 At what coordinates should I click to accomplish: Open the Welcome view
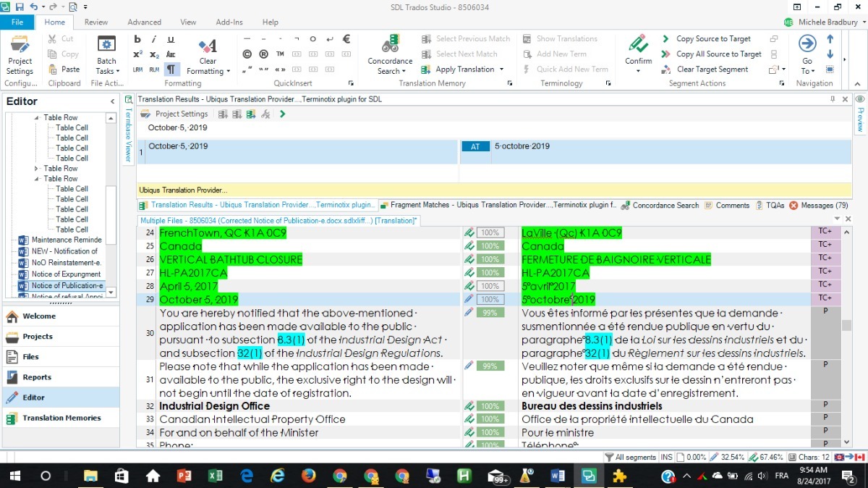tap(60, 316)
